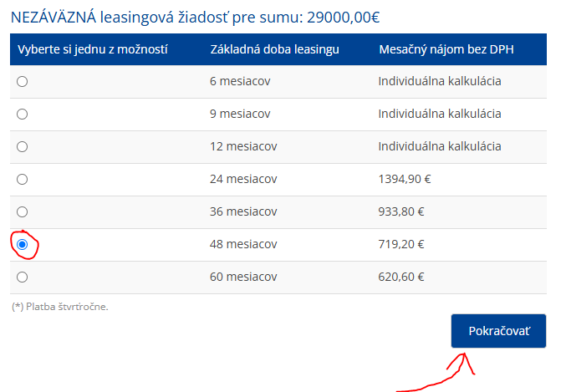Click the 719,20 € price cell
Viewport: 561px width, 392px height.
[x=401, y=244]
